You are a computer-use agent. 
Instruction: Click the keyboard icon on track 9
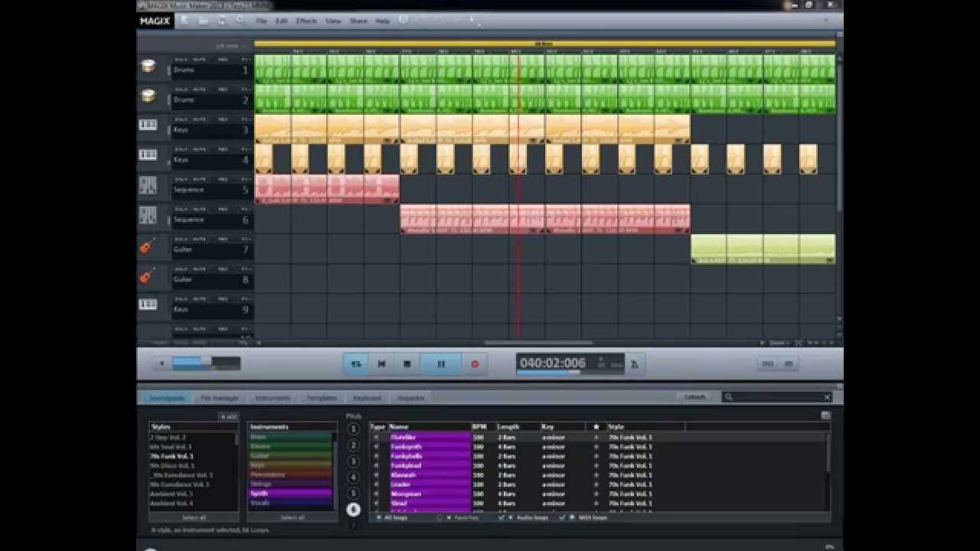(x=148, y=305)
